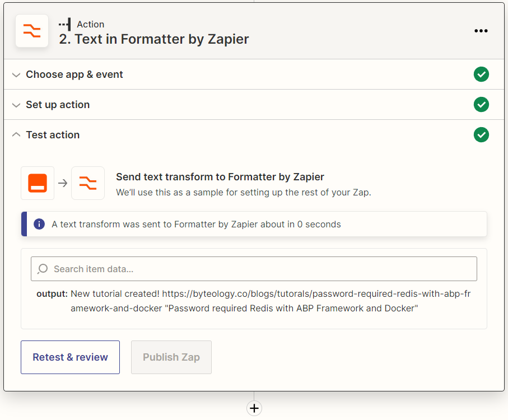508x420 pixels.
Task: Click the step title Text in Formatter by Zapier
Action: pos(154,39)
